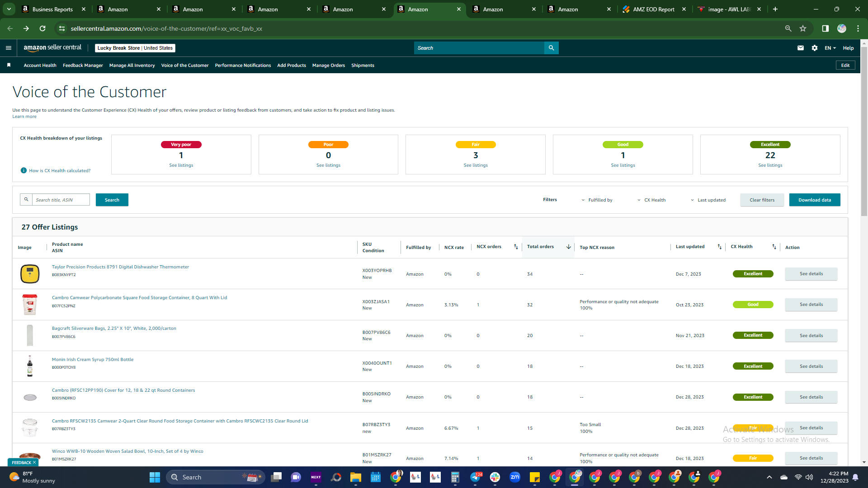868x488 pixels.
Task: Click the Very poor red health badge
Action: (x=181, y=145)
